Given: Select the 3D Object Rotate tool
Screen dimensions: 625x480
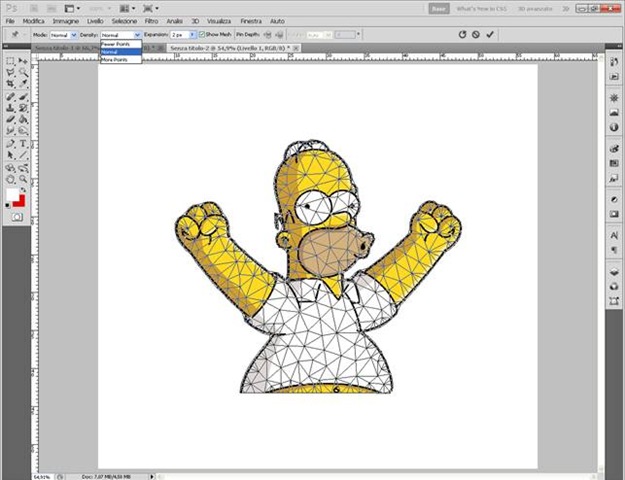Looking at the screenshot, I should click(x=10, y=168).
